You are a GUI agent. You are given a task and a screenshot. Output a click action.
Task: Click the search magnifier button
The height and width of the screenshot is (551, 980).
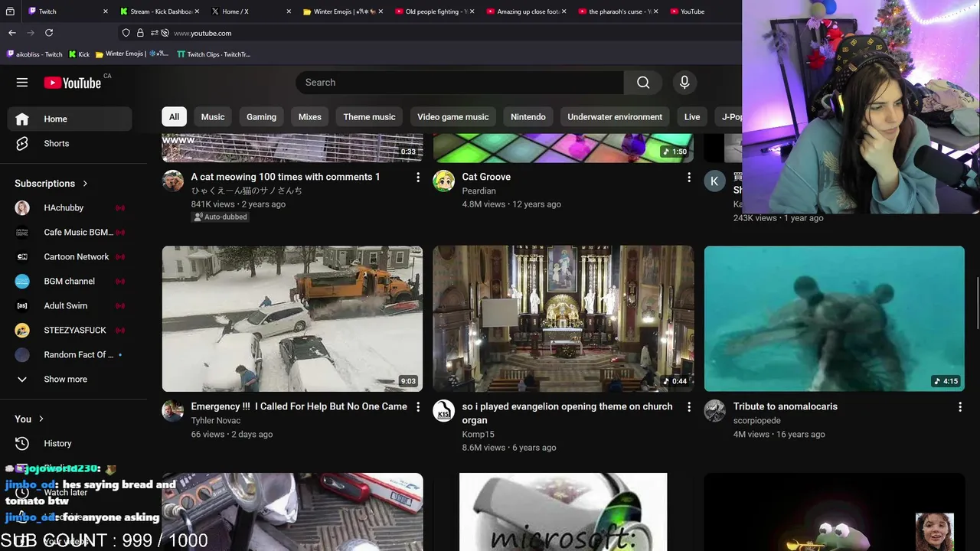tap(643, 83)
